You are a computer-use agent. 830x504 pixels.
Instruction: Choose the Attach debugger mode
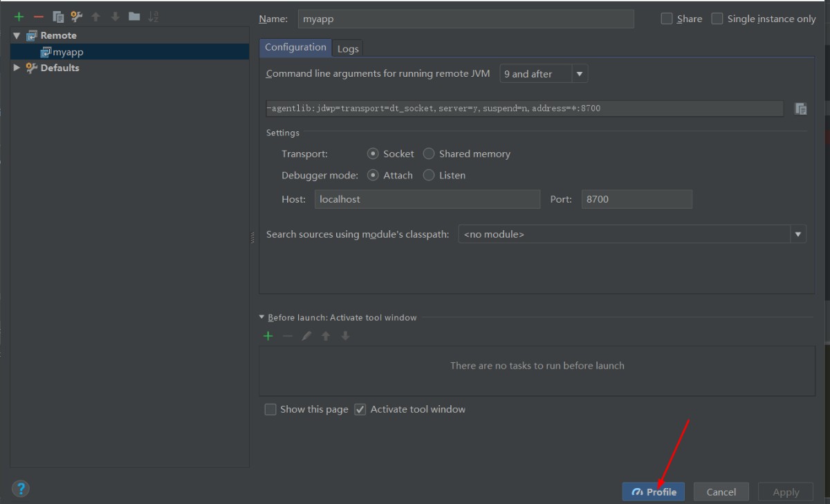373,175
